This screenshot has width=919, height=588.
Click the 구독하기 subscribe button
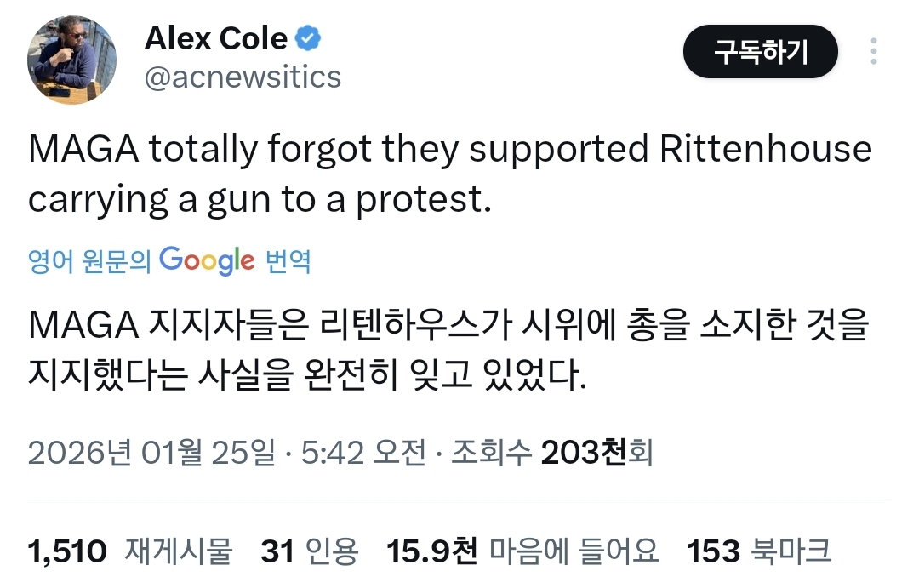pos(760,52)
